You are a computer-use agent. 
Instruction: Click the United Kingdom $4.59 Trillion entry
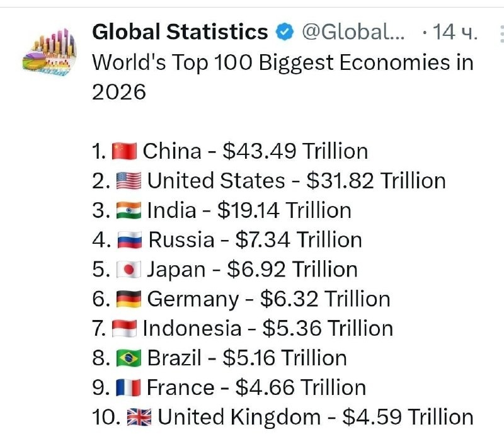click(x=315, y=417)
